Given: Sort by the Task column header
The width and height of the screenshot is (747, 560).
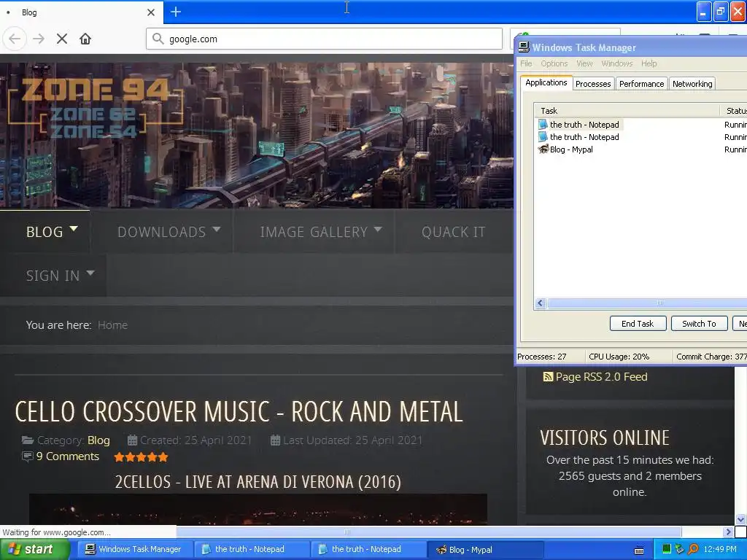Looking at the screenshot, I should click(627, 111).
